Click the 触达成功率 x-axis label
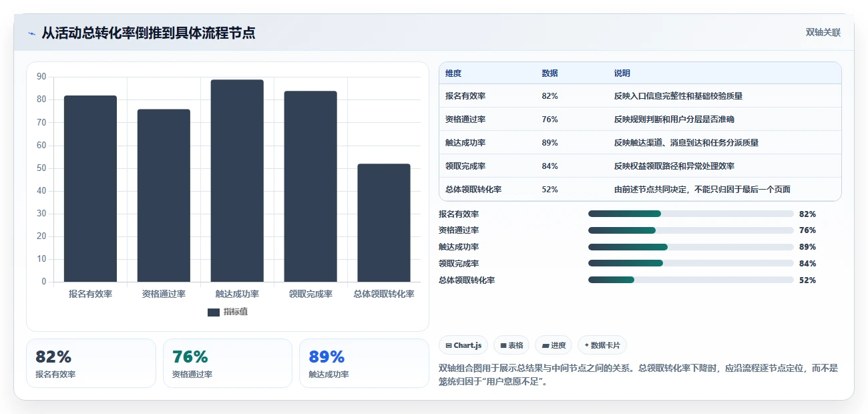The image size is (868, 414). tap(237, 294)
